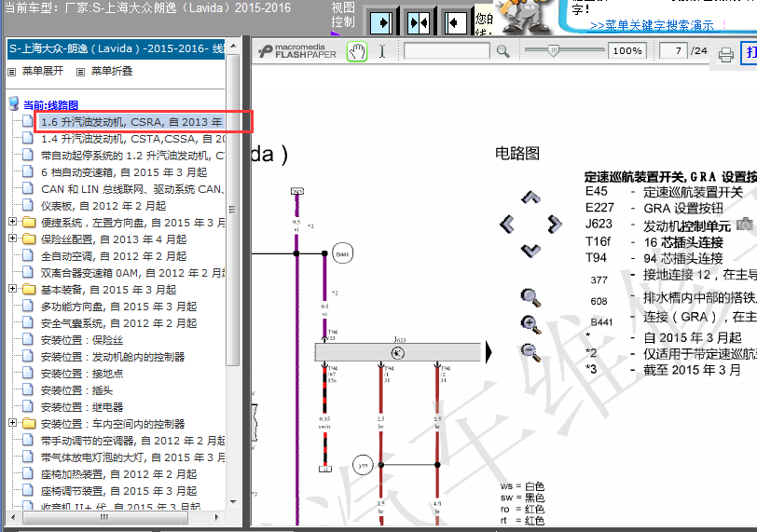Click the zoom level slider handle

click(553, 50)
